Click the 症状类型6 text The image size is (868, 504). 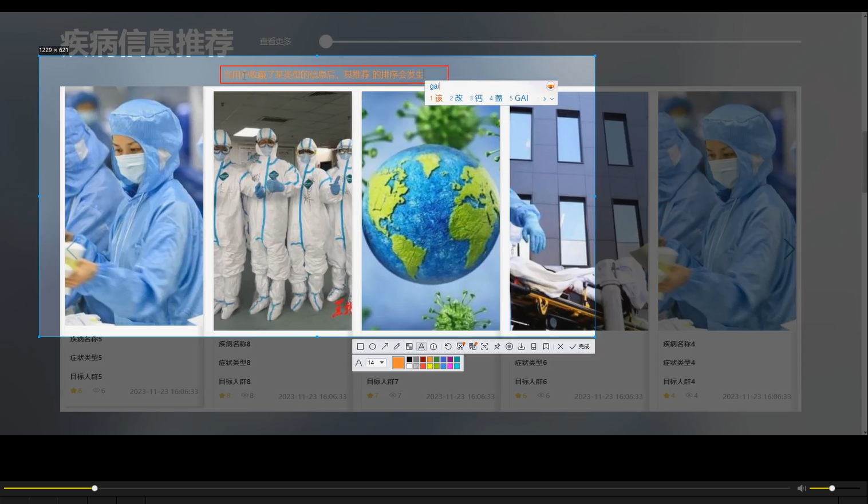tap(531, 363)
